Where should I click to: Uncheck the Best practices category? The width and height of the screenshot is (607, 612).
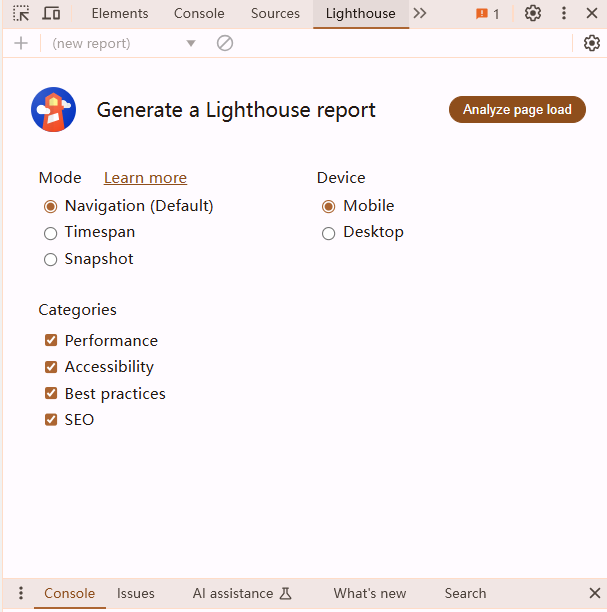coord(51,393)
